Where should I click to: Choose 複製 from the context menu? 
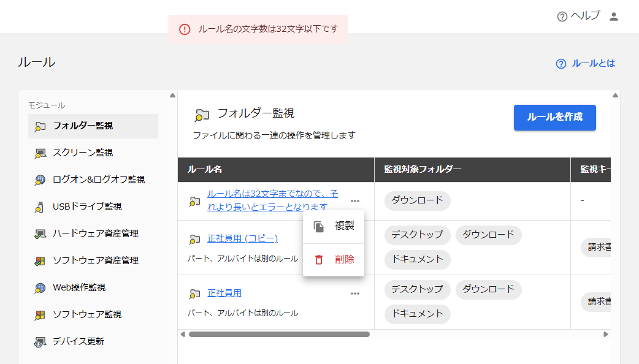334,226
